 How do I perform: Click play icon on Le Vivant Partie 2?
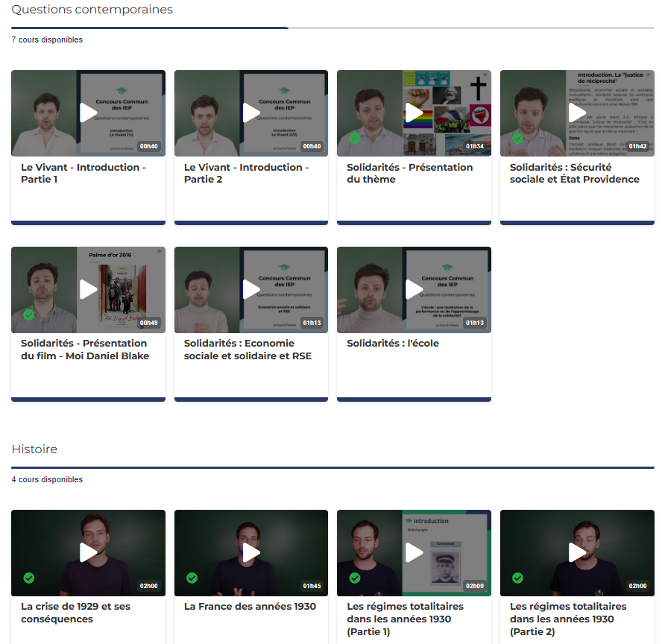(x=251, y=113)
